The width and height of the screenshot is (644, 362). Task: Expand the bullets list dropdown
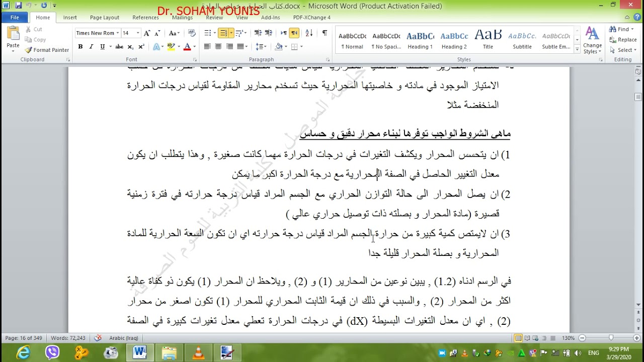(x=214, y=33)
